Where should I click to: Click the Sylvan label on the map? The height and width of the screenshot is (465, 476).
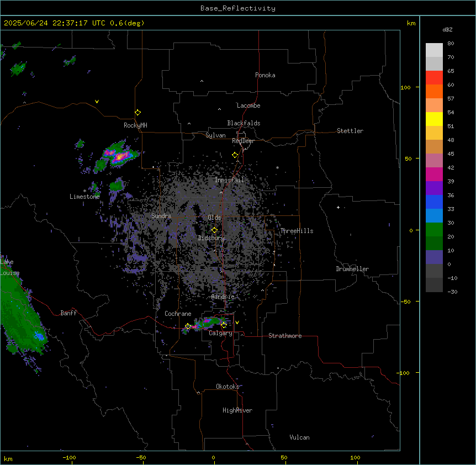point(215,135)
